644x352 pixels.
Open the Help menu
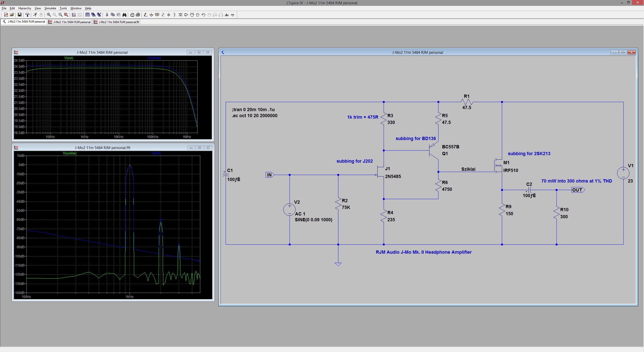(88, 8)
